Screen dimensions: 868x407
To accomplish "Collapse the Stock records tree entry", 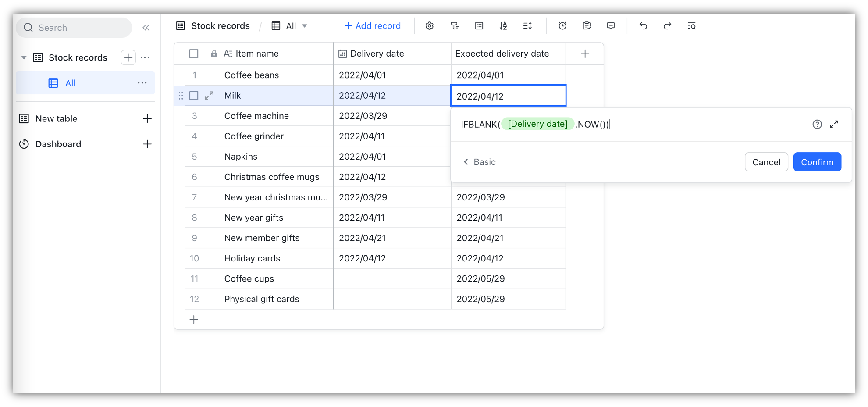I will pyautogui.click(x=24, y=57).
